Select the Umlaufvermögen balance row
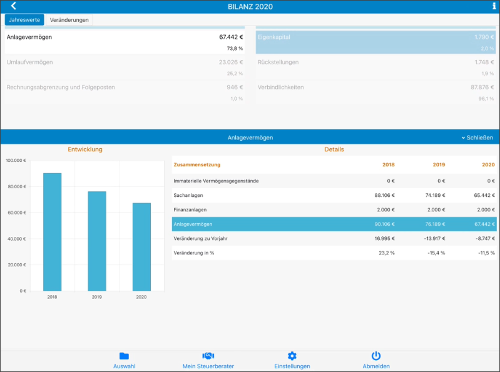500x372 pixels. tap(125, 67)
